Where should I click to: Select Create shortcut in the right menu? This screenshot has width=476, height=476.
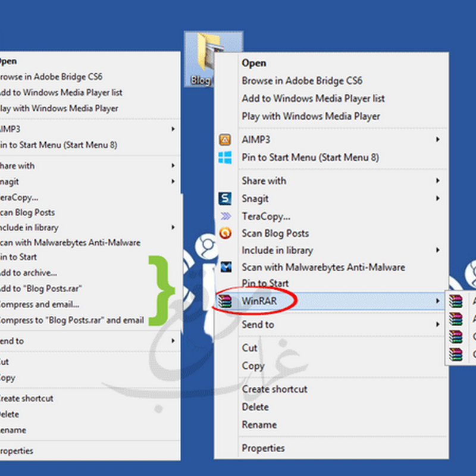275,389
